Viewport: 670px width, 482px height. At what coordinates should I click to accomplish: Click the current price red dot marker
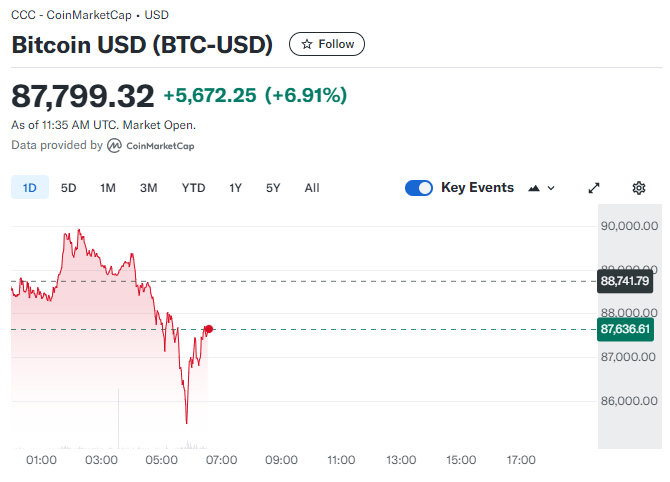point(208,329)
